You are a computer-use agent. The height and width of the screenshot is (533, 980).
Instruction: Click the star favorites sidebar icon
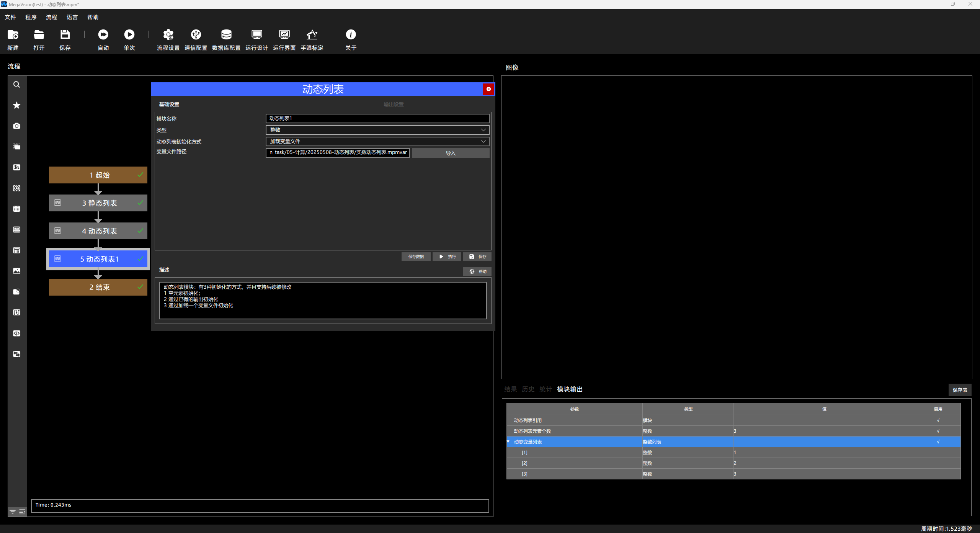(17, 105)
